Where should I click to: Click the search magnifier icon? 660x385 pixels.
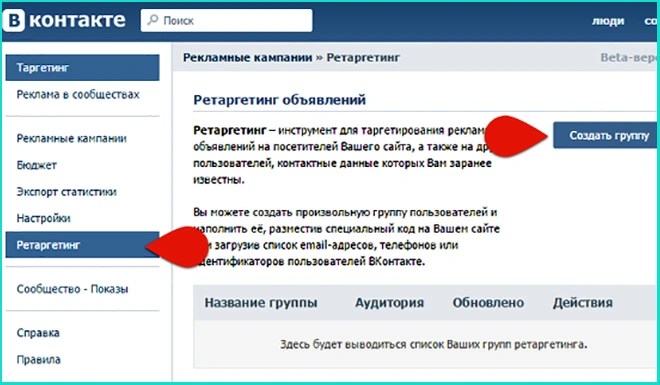tap(153, 20)
